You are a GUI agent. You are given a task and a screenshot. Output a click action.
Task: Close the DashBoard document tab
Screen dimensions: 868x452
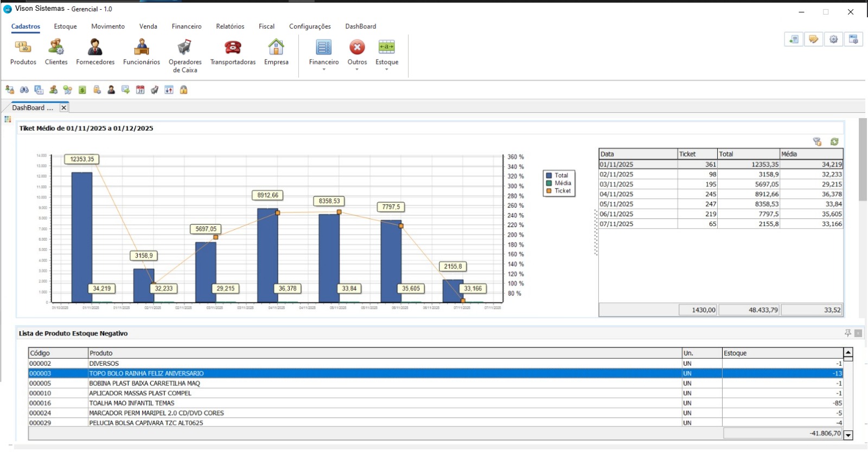click(63, 108)
